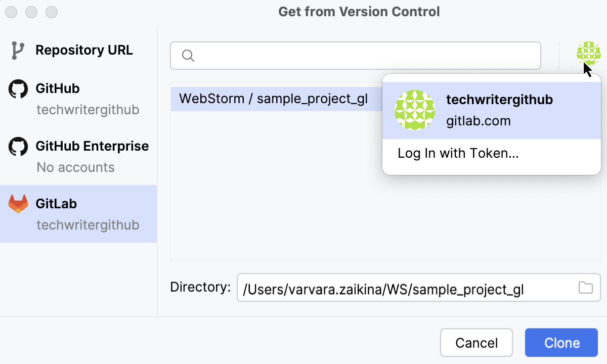Image resolution: width=607 pixels, height=364 pixels.
Task: Click the folder icon beside Directory field
Action: click(585, 287)
